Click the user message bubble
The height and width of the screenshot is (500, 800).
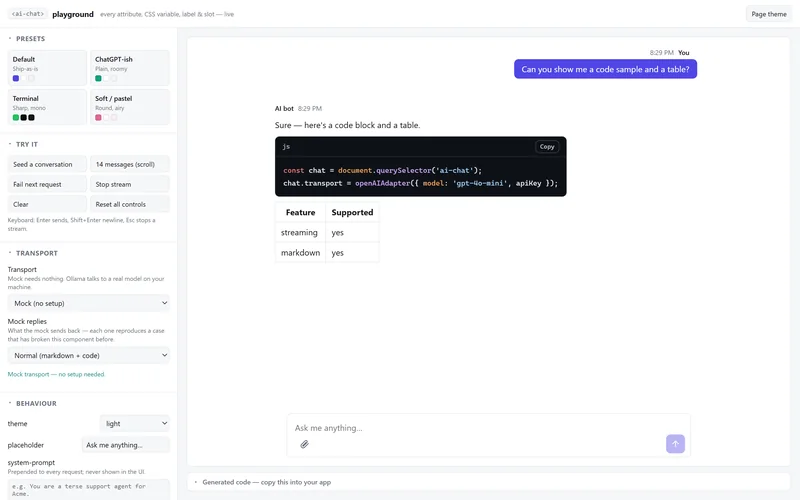click(x=605, y=69)
